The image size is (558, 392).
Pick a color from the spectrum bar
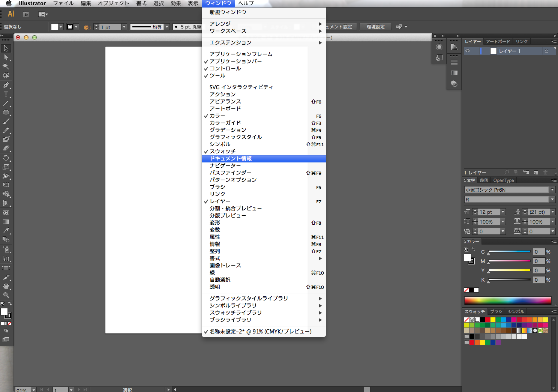508,300
